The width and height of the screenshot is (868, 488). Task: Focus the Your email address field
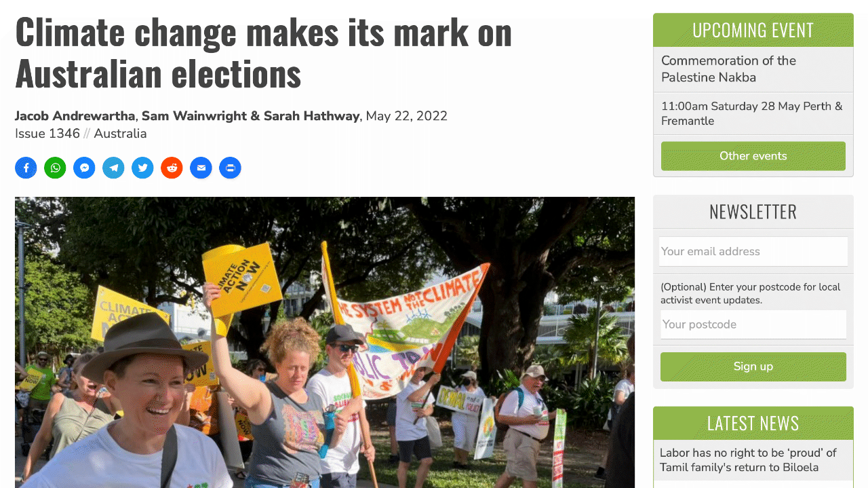coord(753,251)
